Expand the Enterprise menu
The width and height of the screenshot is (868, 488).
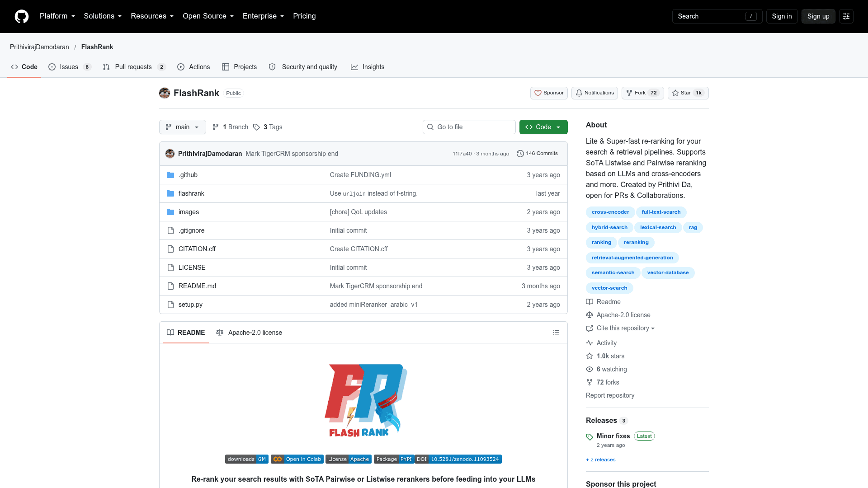point(264,16)
